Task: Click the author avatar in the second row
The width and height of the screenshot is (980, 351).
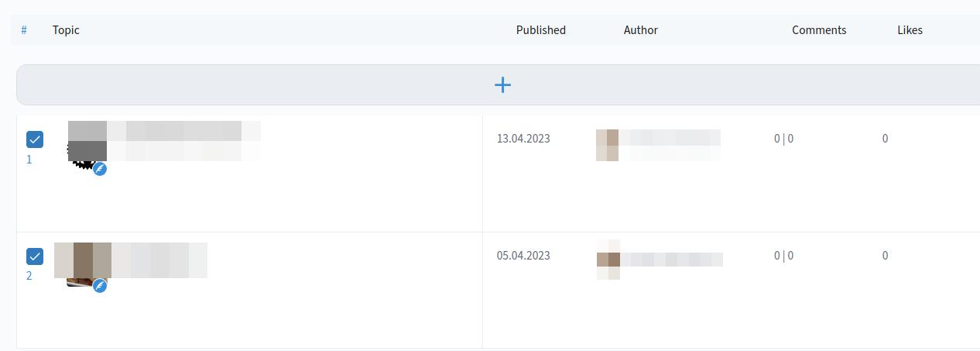Action: tap(608, 260)
